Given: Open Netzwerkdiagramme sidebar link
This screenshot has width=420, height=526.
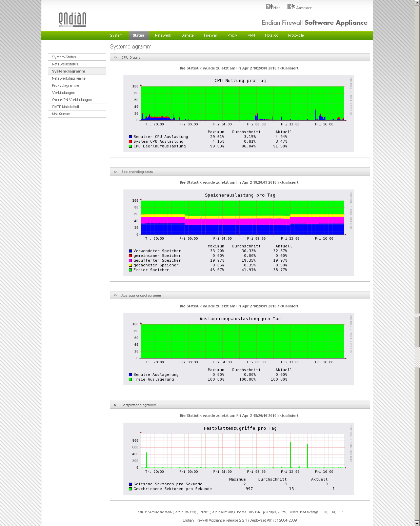Looking at the screenshot, I should 69,78.
